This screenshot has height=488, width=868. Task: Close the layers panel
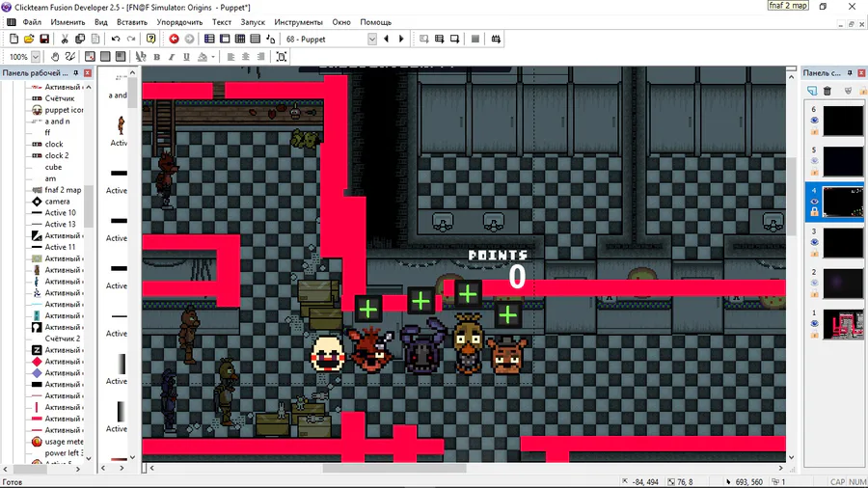click(861, 72)
